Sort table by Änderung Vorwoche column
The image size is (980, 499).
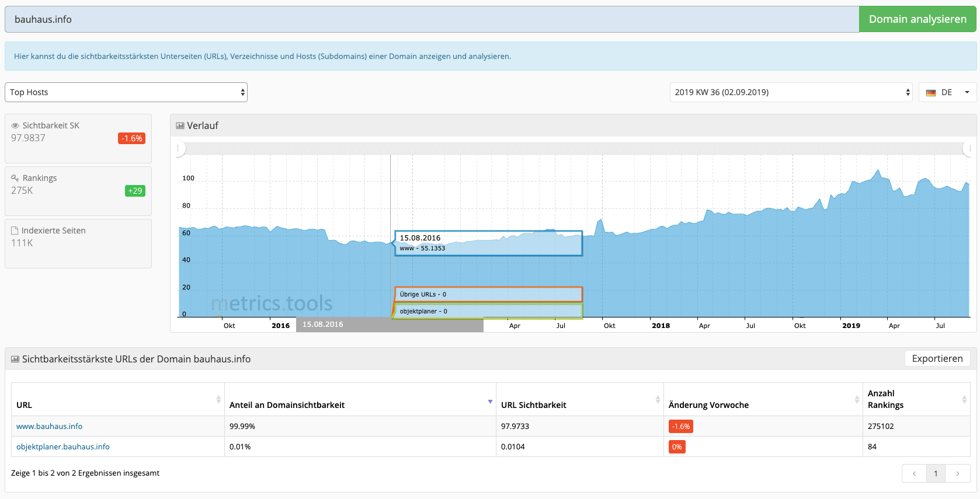(x=763, y=399)
